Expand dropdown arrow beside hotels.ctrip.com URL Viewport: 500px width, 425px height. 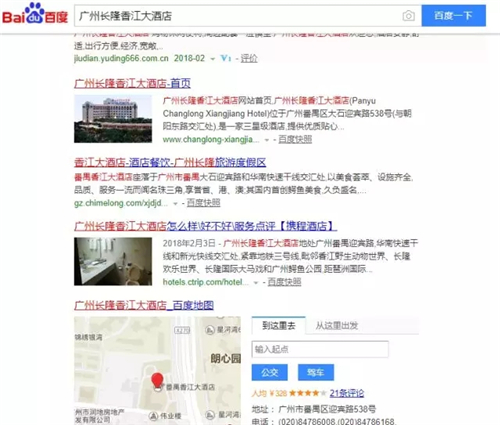pos(256,283)
